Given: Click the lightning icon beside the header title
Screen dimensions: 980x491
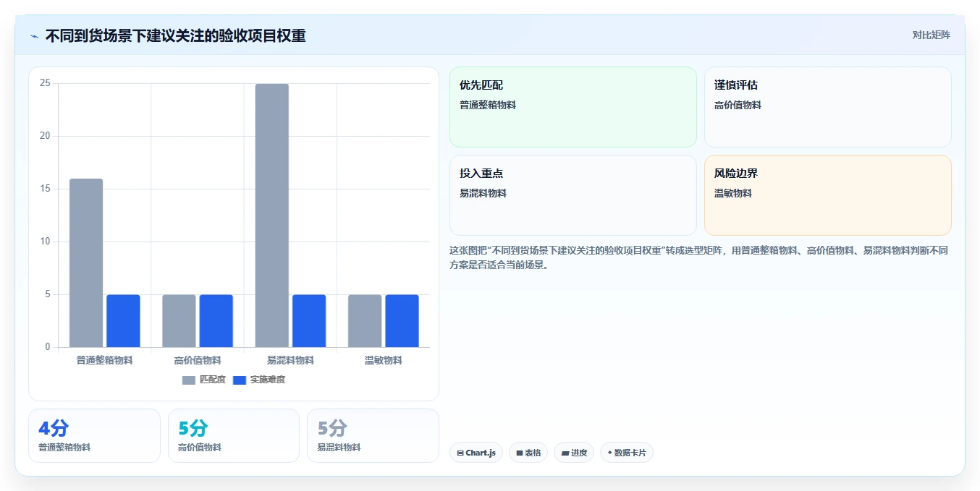Looking at the screenshot, I should point(34,36).
